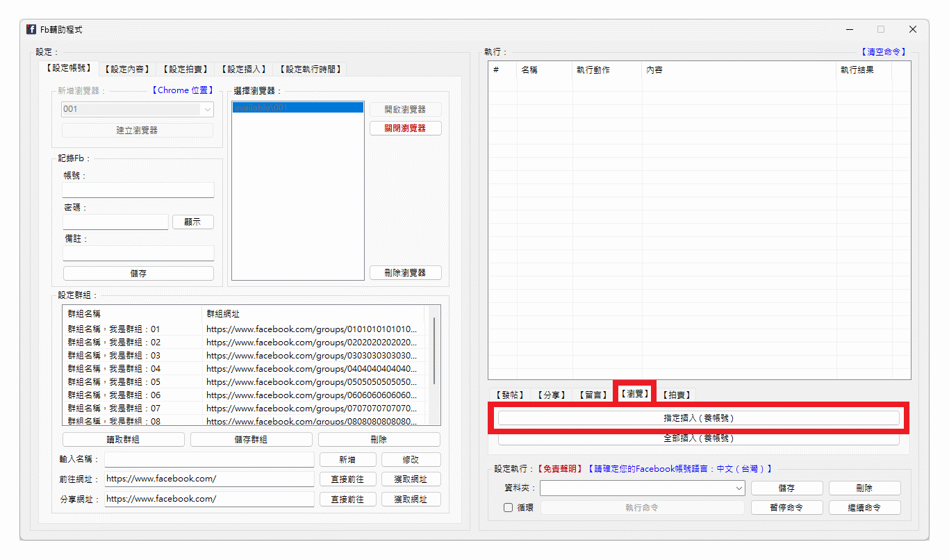Click the Fb輔助程式 app icon in title bar
Screen dimensions: 949x560
point(31,29)
